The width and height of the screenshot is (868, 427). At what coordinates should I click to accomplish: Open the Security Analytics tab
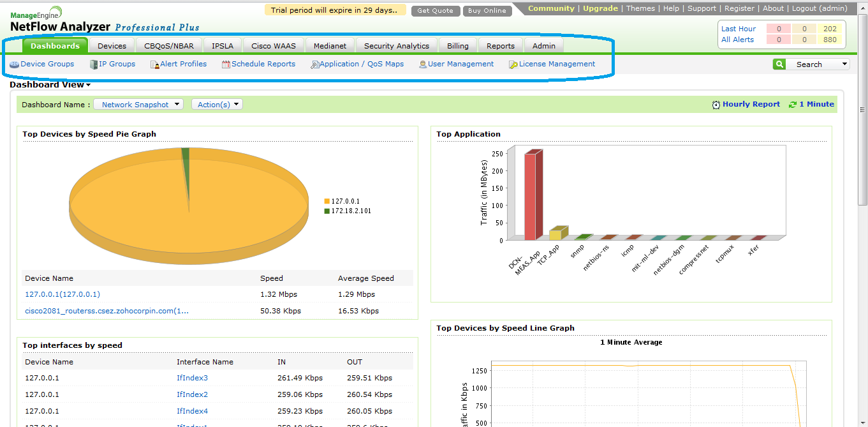pyautogui.click(x=397, y=46)
